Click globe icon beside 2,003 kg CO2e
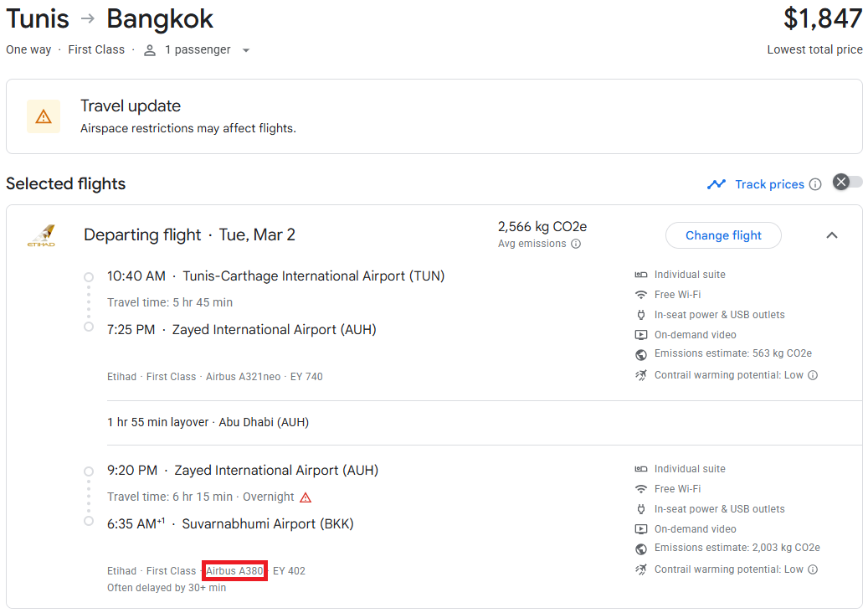 [640, 549]
